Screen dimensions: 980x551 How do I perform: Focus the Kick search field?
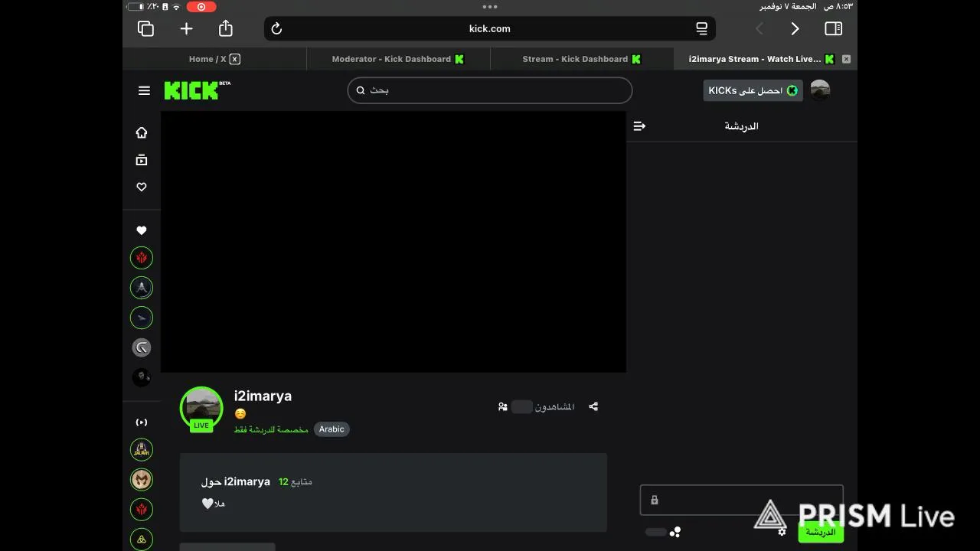coord(490,90)
